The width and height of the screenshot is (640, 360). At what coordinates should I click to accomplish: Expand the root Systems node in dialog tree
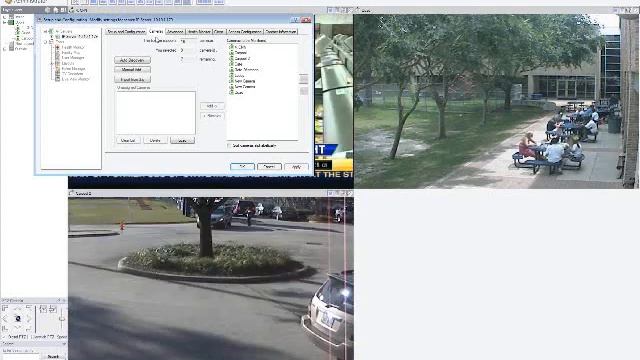[x=45, y=31]
